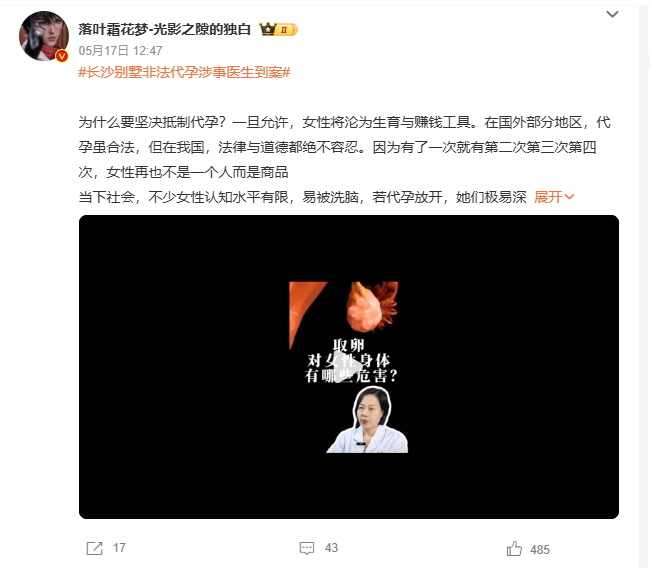
Task: Open the comments speech bubble icon
Action: click(307, 548)
